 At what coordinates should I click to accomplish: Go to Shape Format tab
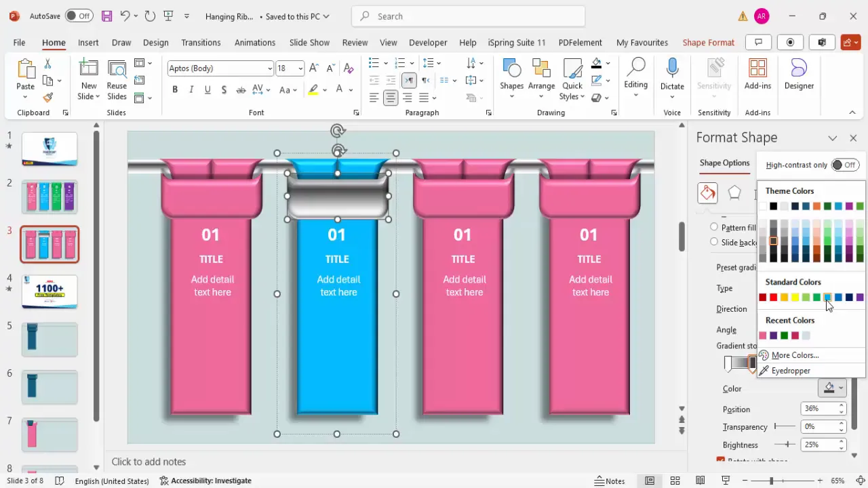click(708, 42)
